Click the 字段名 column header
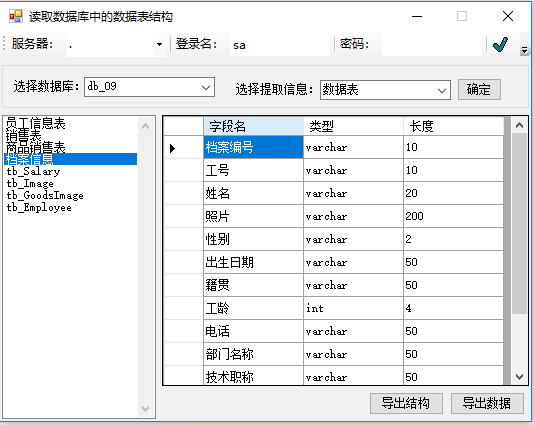The image size is (533, 425). click(253, 126)
